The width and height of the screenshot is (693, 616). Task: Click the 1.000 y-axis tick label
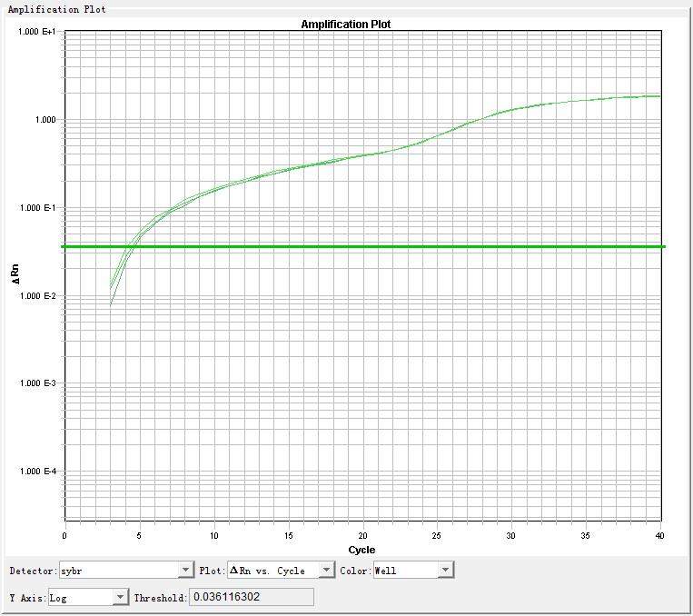pyautogui.click(x=45, y=119)
